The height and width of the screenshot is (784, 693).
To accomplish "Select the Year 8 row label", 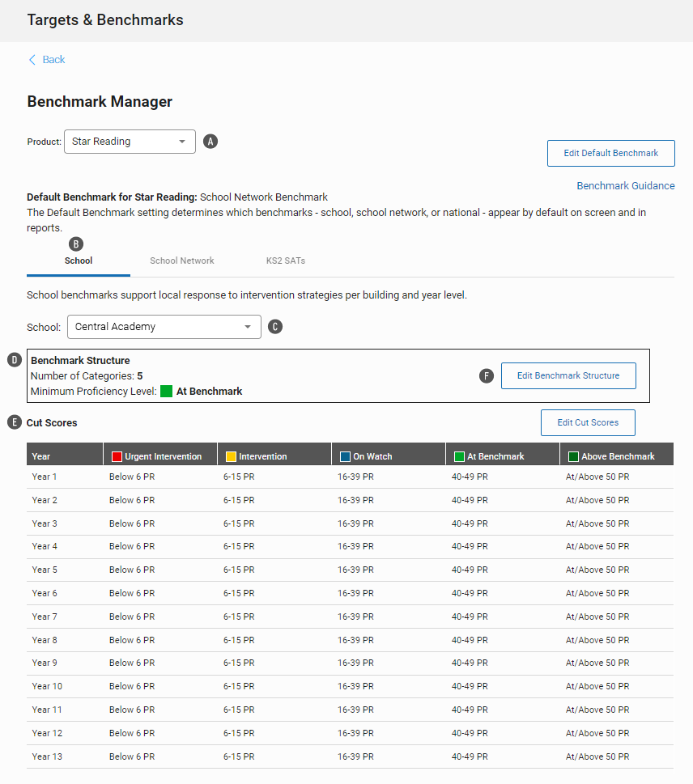I will tap(44, 640).
